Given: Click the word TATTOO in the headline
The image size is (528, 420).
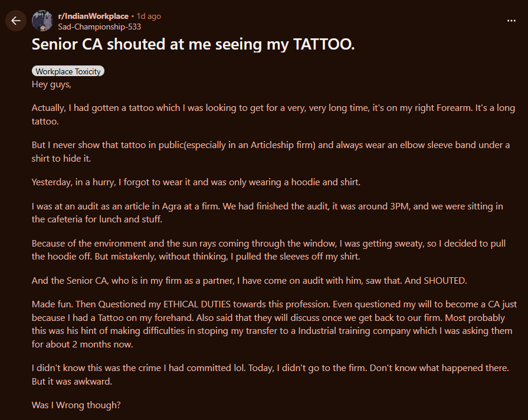Looking at the screenshot, I should coord(321,44).
